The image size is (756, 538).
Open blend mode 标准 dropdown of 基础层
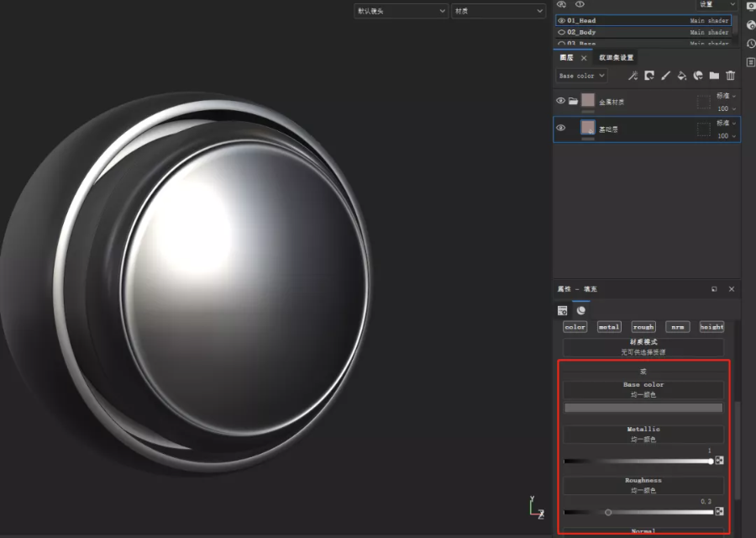726,123
